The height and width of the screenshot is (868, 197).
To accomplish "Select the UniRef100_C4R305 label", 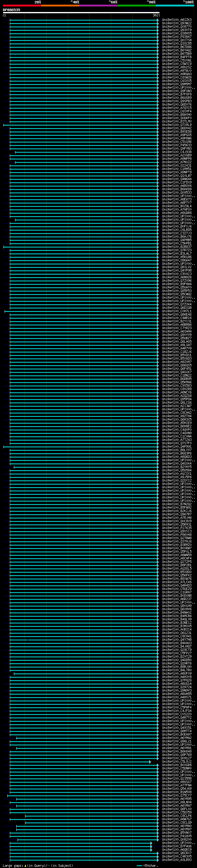I will click(177, 857).
